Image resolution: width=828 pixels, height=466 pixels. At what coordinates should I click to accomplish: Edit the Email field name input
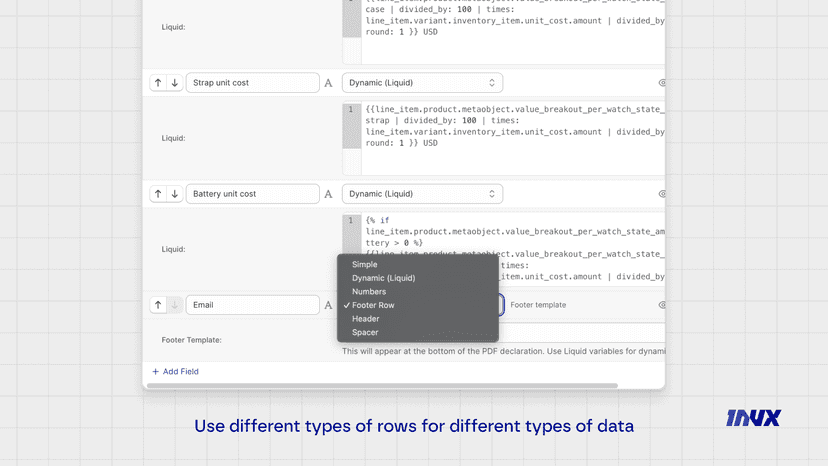tap(252, 305)
